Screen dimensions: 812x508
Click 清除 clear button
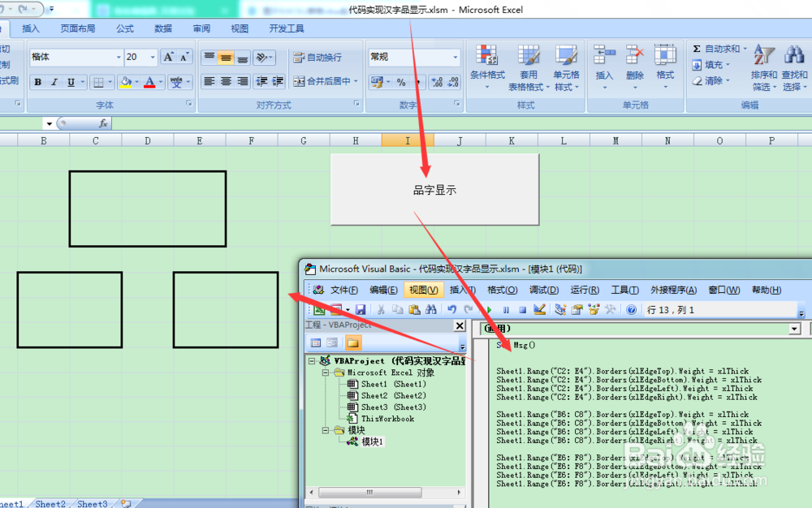(711, 80)
